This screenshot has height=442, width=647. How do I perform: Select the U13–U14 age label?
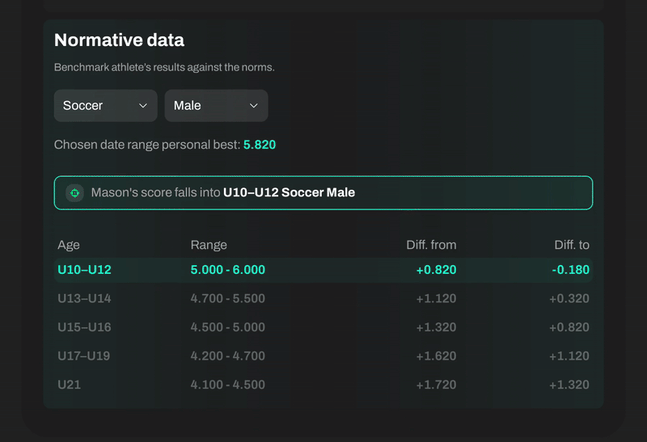coord(84,298)
